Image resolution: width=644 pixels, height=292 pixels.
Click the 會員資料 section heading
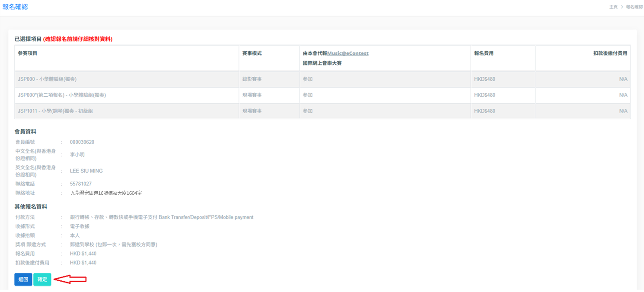[x=25, y=131]
